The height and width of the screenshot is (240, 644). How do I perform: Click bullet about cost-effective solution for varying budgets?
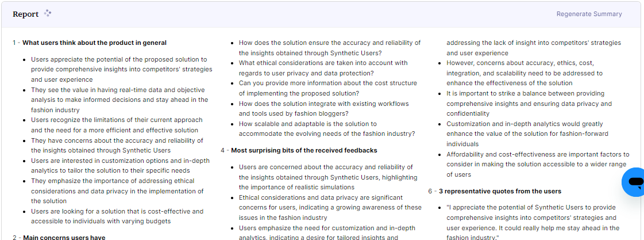(x=117, y=216)
